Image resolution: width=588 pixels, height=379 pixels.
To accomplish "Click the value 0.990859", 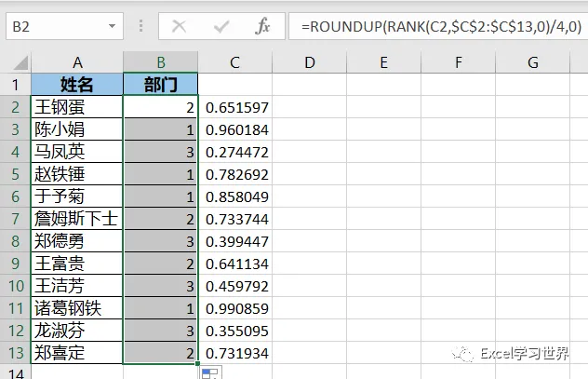I will [x=235, y=308].
